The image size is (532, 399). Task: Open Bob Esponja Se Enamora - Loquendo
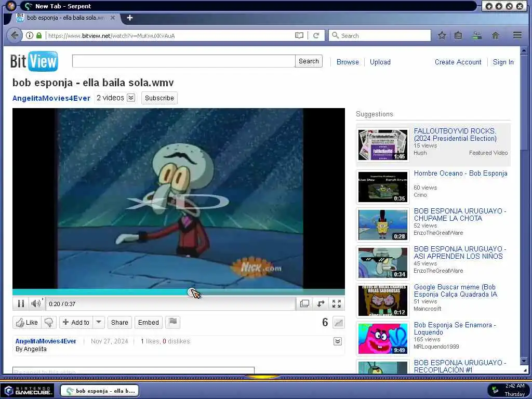pos(455,328)
